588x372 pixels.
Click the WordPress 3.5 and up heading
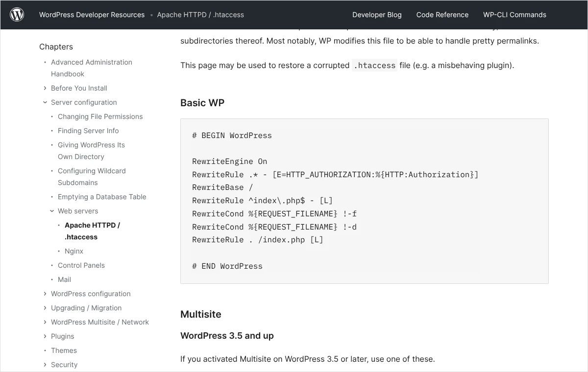227,336
